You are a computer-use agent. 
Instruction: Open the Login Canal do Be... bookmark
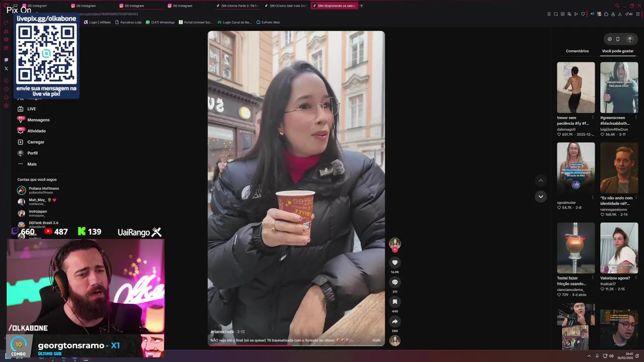click(234, 22)
